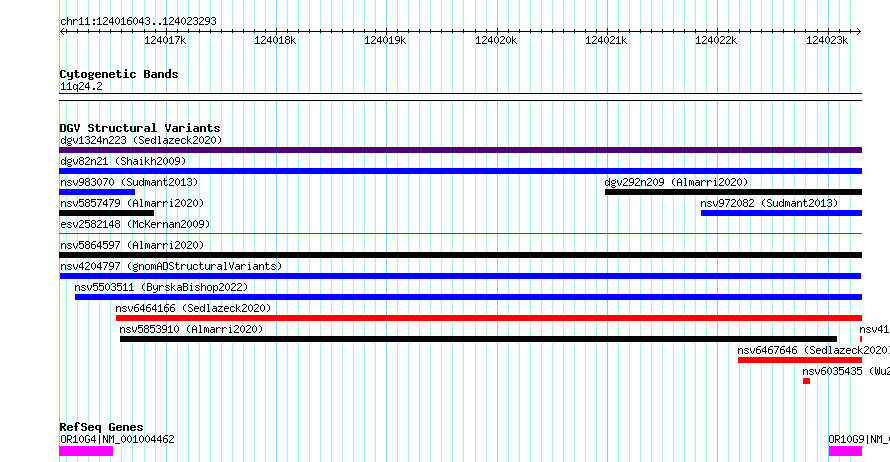Click dgv292n209 black variant bar
The width and height of the screenshot is (890, 462).
coord(733,192)
